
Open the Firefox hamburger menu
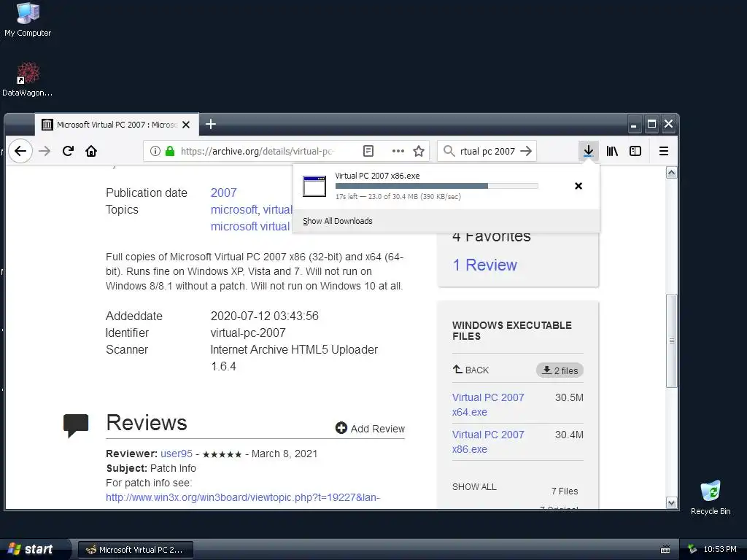point(663,151)
